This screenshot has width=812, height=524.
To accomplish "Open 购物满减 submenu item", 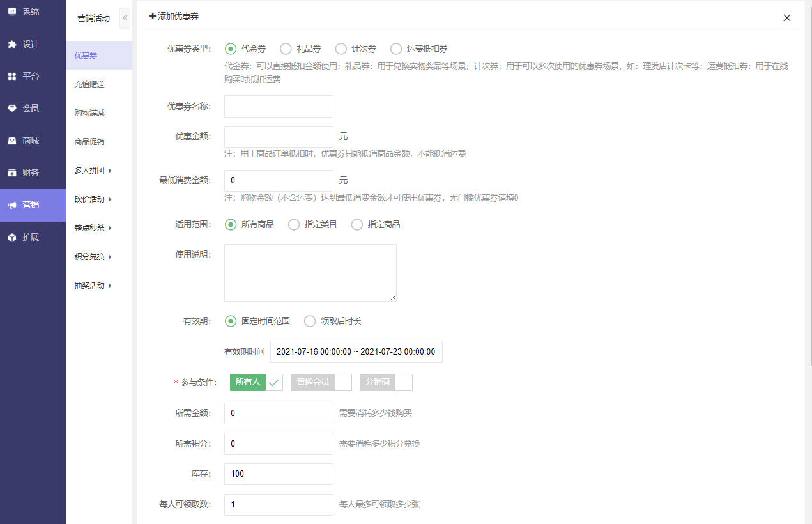I will click(x=99, y=112).
